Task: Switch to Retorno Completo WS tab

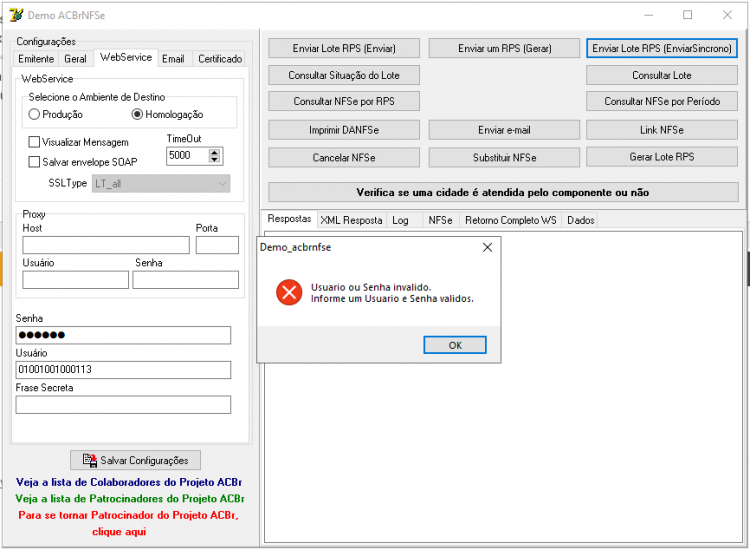Action: click(x=510, y=220)
